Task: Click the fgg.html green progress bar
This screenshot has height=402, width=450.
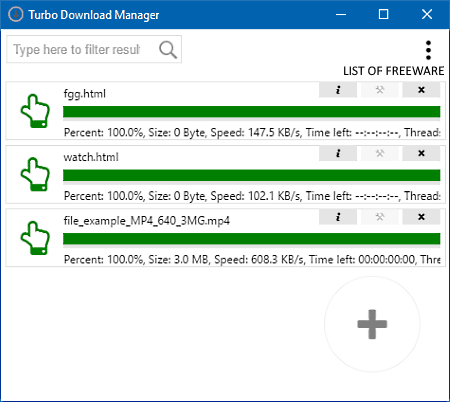Action: [252, 112]
